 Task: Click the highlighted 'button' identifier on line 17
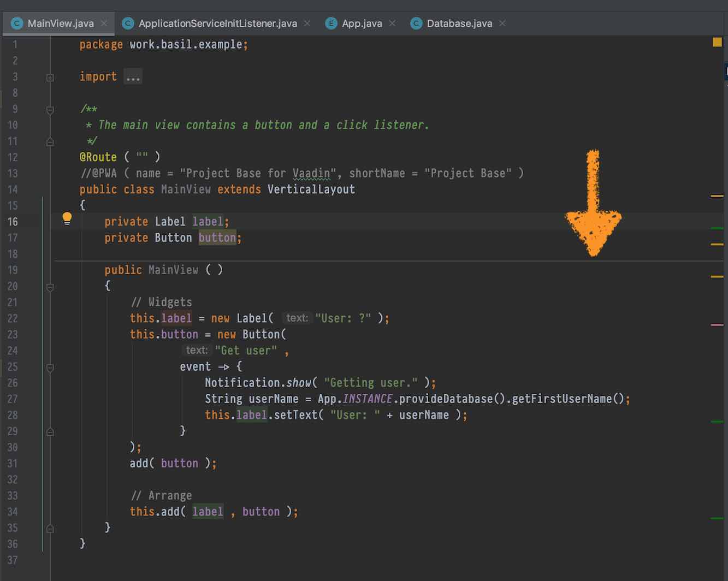point(217,238)
